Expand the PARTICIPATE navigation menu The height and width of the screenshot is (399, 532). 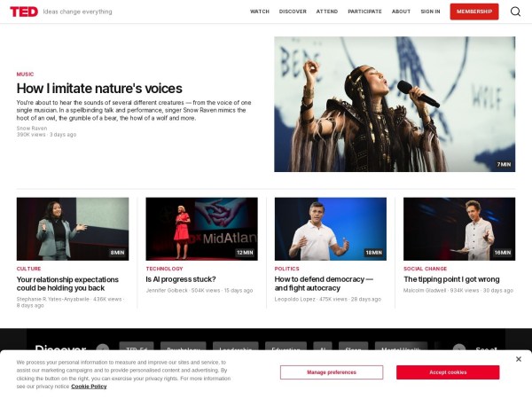[x=364, y=12]
